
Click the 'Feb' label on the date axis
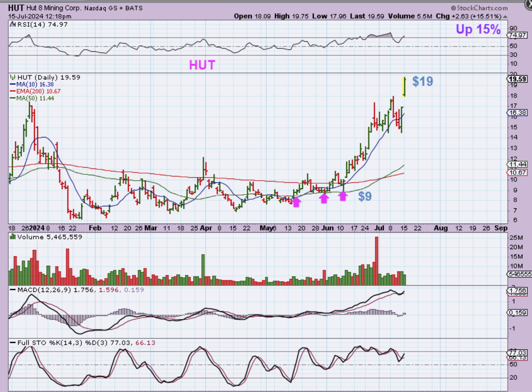pos(95,228)
